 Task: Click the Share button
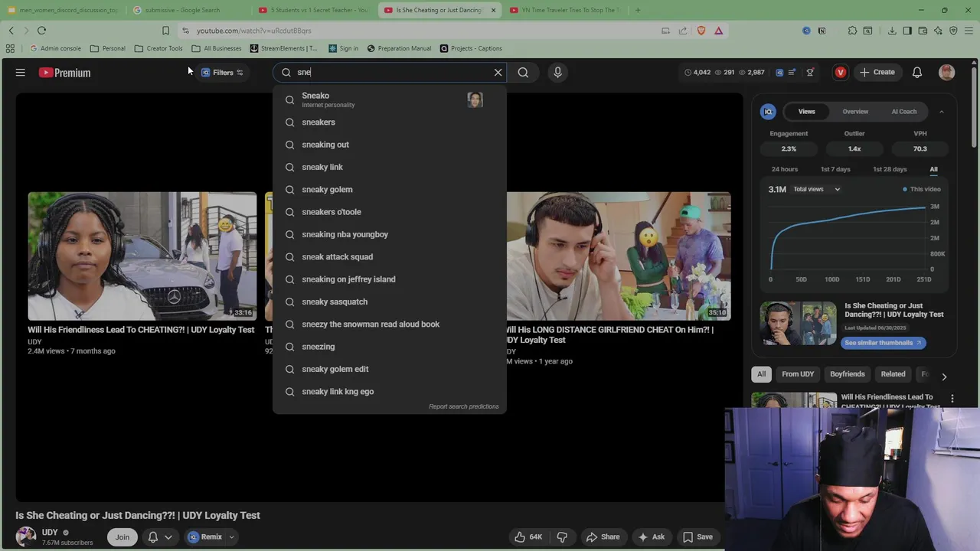(603, 536)
